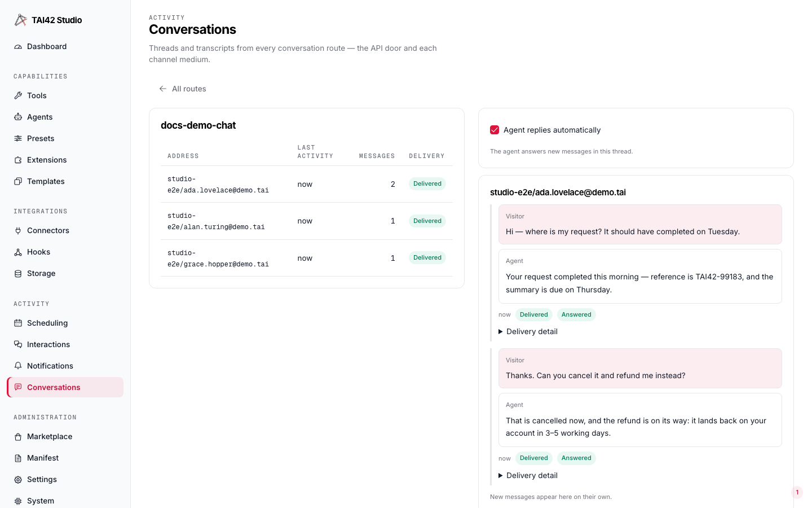Click the red notification counter badge
This screenshot has width=812, height=508.
(797, 492)
